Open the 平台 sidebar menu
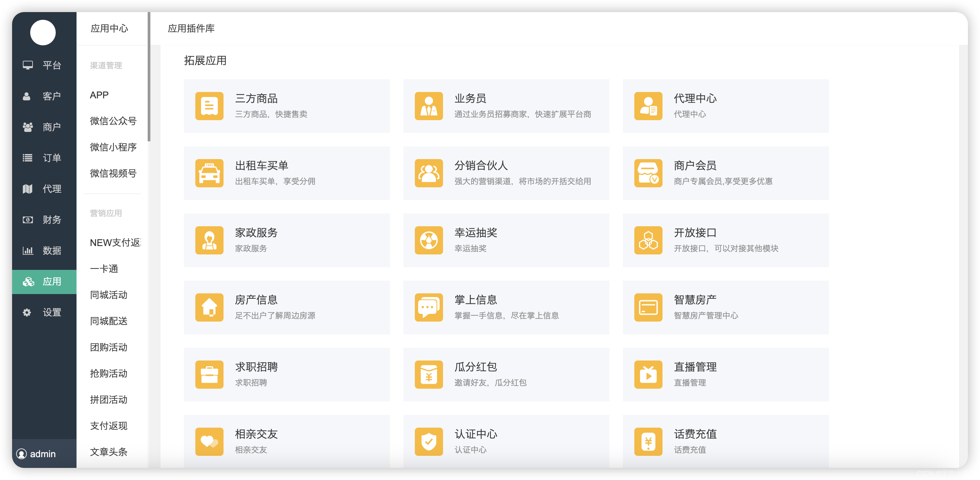The image size is (980, 480). click(44, 65)
